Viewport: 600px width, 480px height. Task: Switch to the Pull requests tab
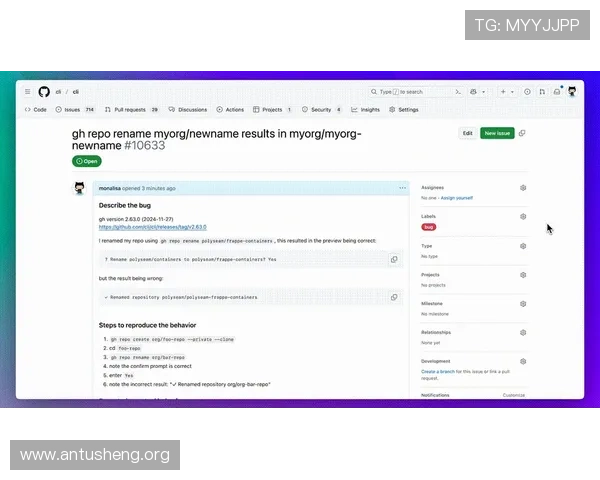(x=131, y=110)
